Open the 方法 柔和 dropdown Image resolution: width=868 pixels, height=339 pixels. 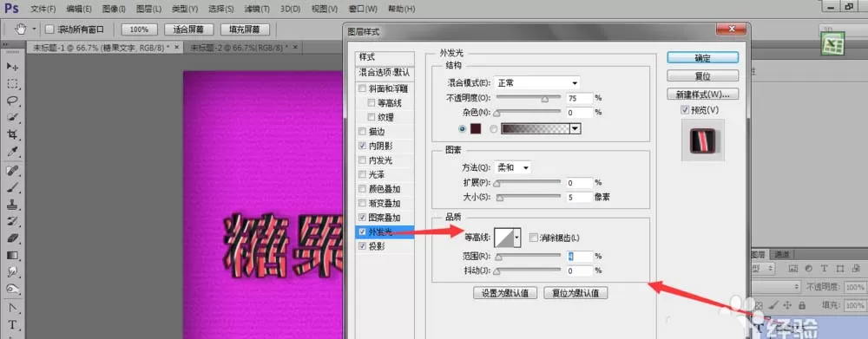click(x=513, y=167)
